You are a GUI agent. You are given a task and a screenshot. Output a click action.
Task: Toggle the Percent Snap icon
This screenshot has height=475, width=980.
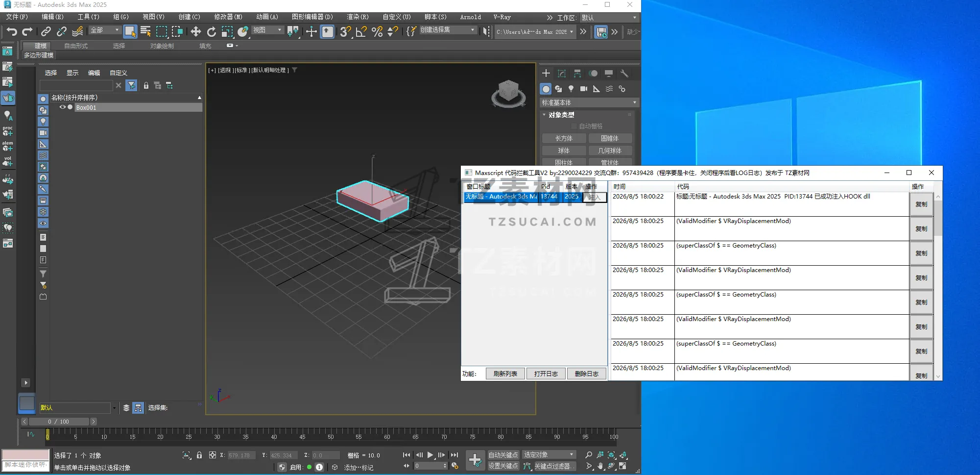tap(377, 32)
